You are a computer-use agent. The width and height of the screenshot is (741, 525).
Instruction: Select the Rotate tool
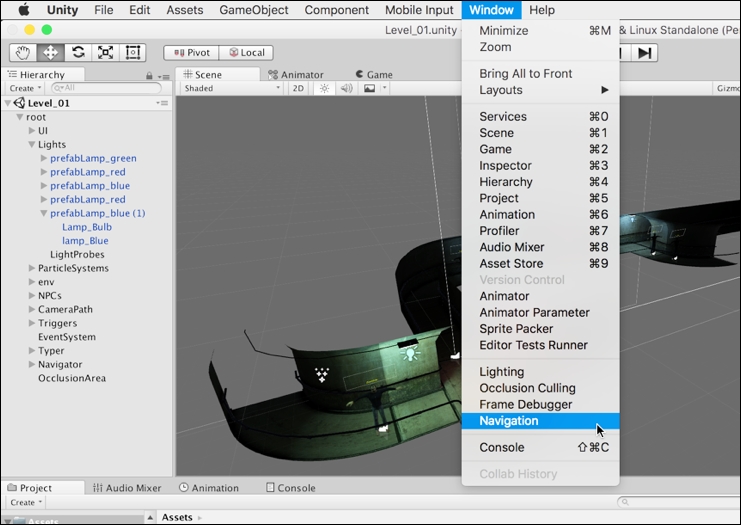point(78,52)
